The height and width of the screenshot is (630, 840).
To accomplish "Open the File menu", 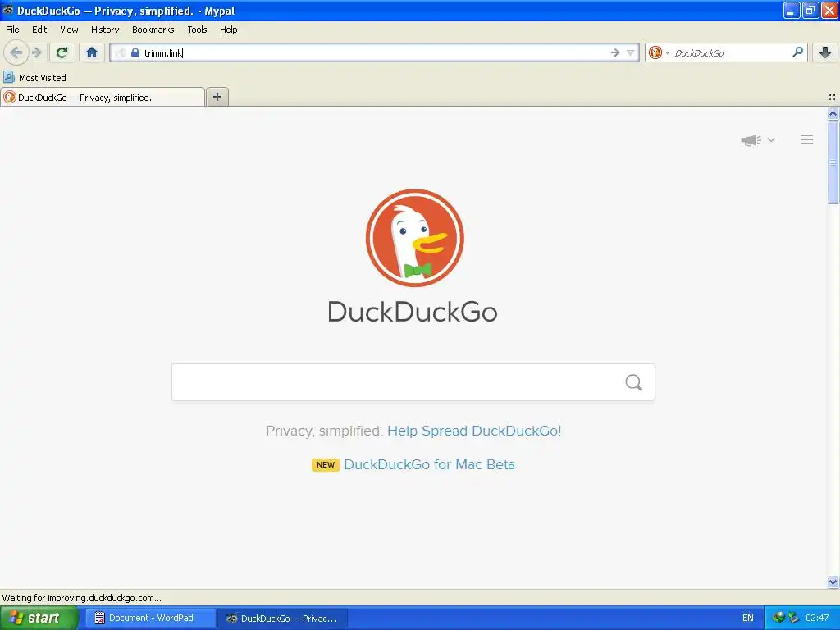I will click(12, 30).
